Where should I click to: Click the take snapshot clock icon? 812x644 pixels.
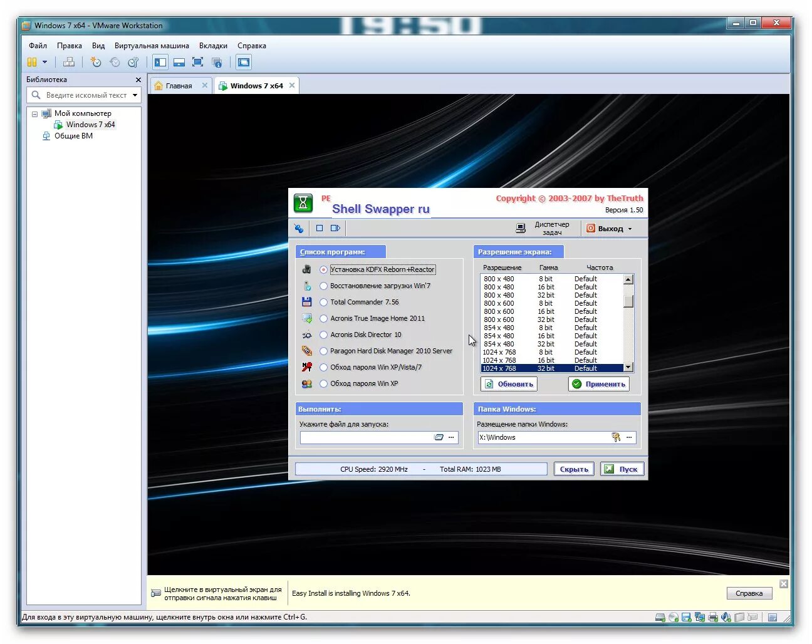click(x=96, y=62)
